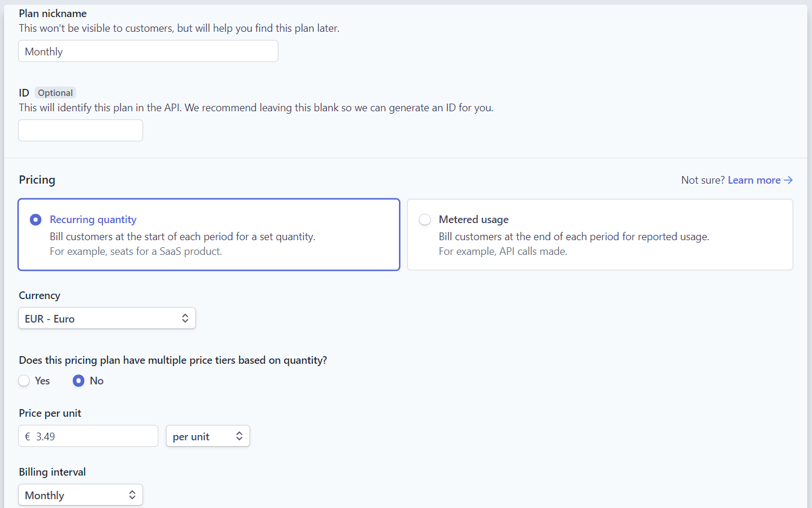Click the Price per unit input showing 3.49
The width and height of the screenshot is (812, 508).
coord(88,436)
